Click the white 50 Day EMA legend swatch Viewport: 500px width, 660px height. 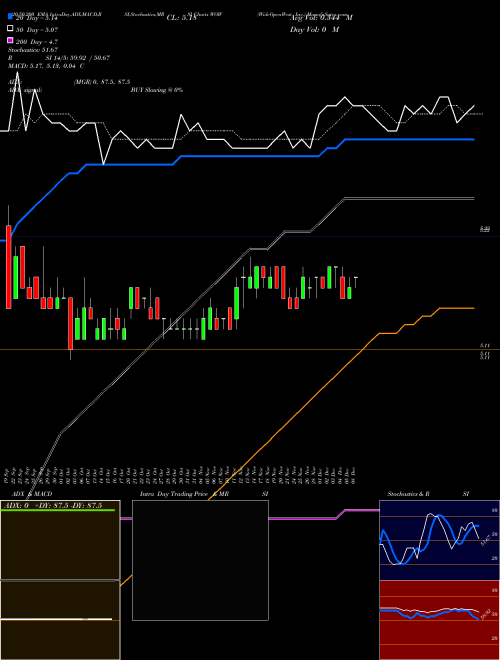pyautogui.click(x=11, y=29)
